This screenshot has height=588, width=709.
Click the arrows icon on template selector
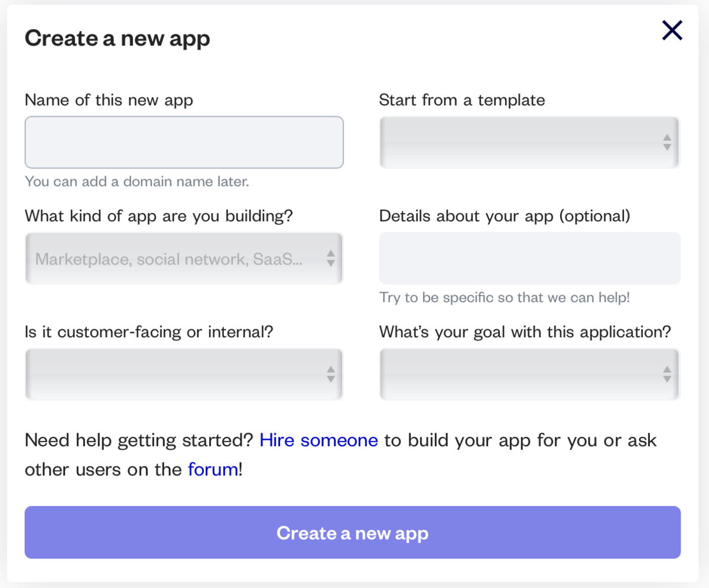(667, 142)
